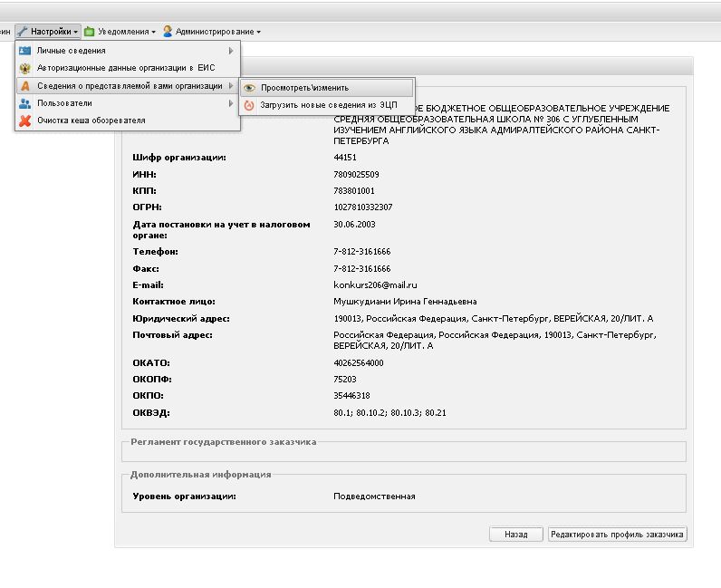Click the wrench icon beside Настройки

pyautogui.click(x=22, y=32)
